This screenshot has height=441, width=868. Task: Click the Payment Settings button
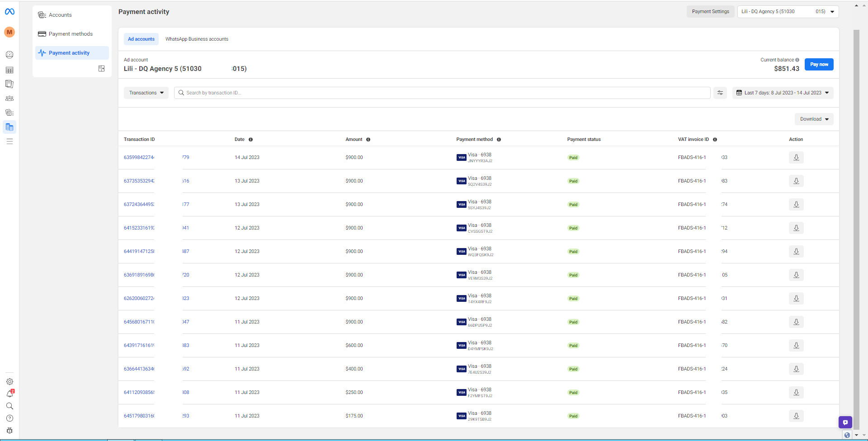(x=710, y=12)
